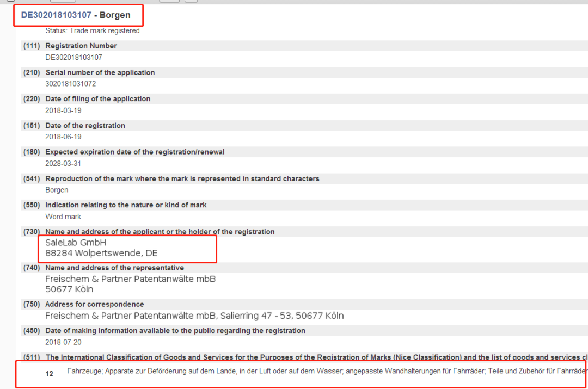Select the address '88284 Wolpertswende, DE'
The width and height of the screenshot is (588, 389).
tap(101, 253)
